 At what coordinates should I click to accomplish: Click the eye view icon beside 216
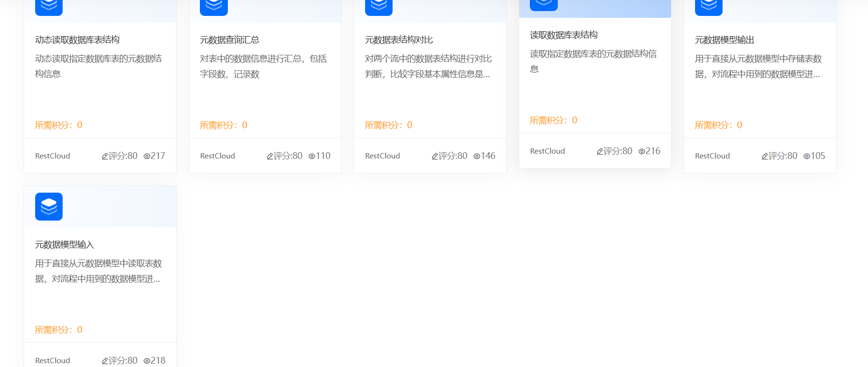tap(642, 151)
